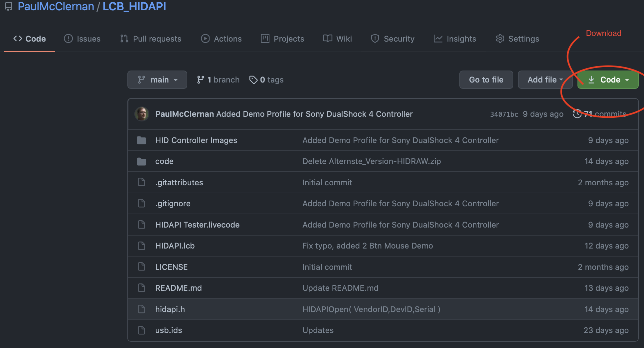This screenshot has height=348, width=644.
Task: Click the file icon beside LICENSE
Action: (141, 267)
